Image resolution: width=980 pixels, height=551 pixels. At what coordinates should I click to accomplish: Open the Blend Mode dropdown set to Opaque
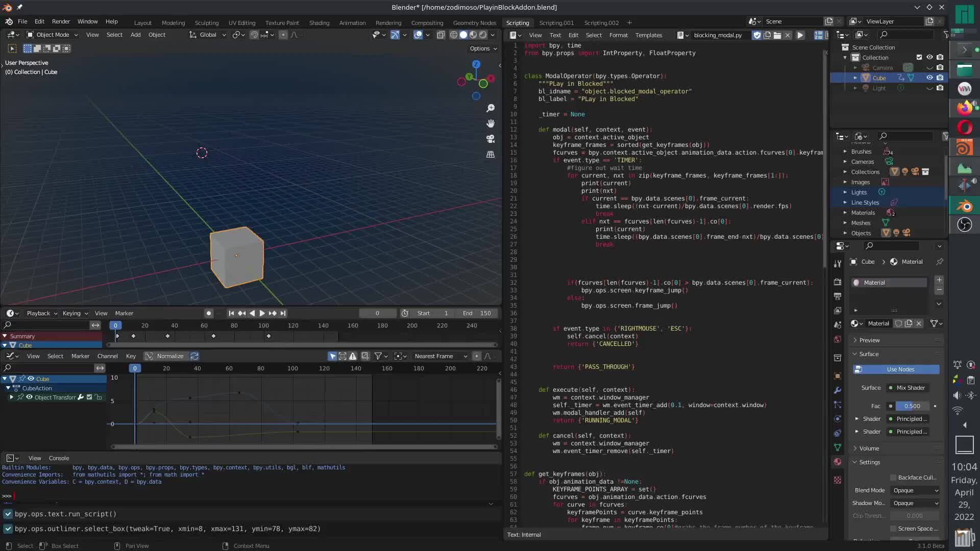point(915,490)
